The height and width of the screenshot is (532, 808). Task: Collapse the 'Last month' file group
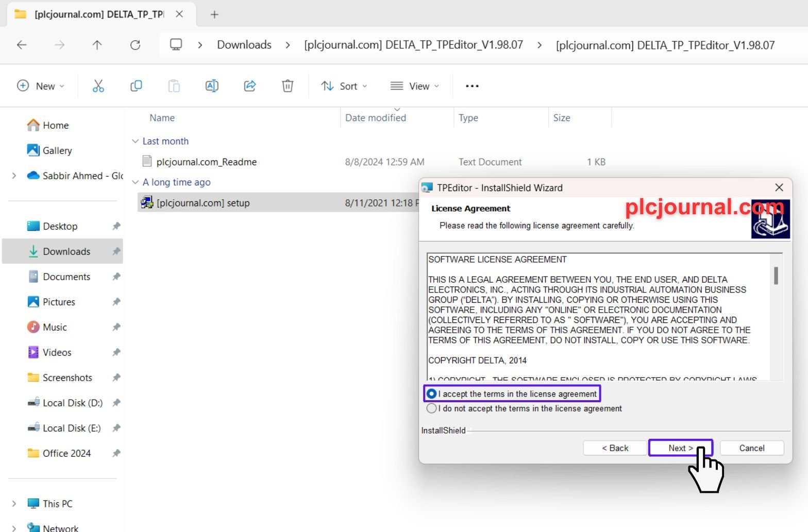coord(135,141)
